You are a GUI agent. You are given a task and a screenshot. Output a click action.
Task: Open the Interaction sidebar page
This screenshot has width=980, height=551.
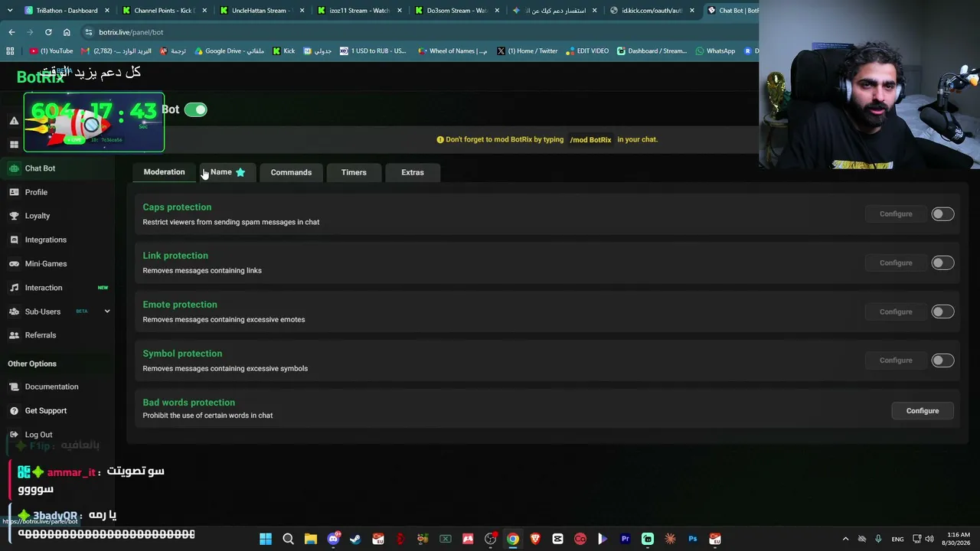(x=43, y=288)
